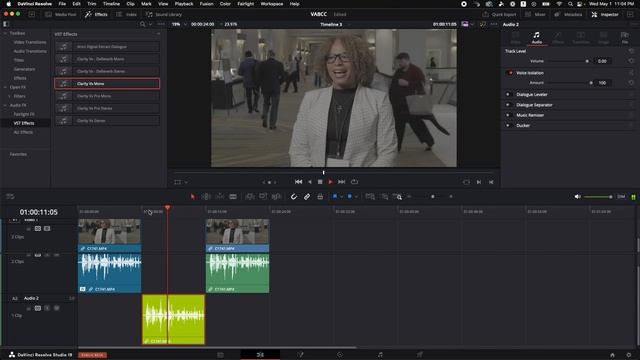Collapse the Audio FX tree section
640x360 pixels.
tap(5, 105)
